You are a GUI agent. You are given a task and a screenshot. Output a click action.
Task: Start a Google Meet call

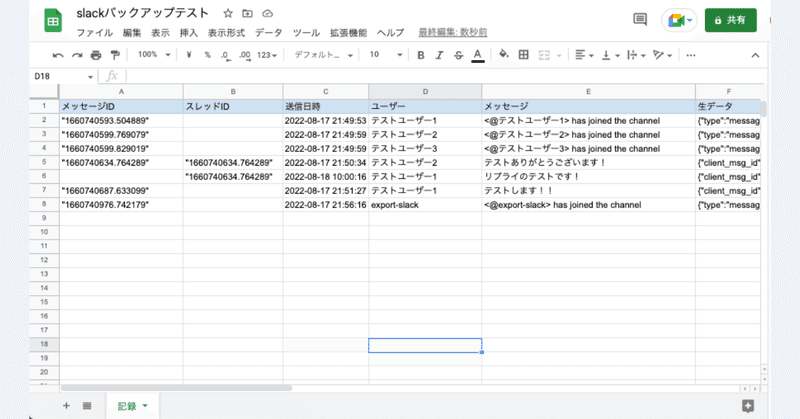679,20
